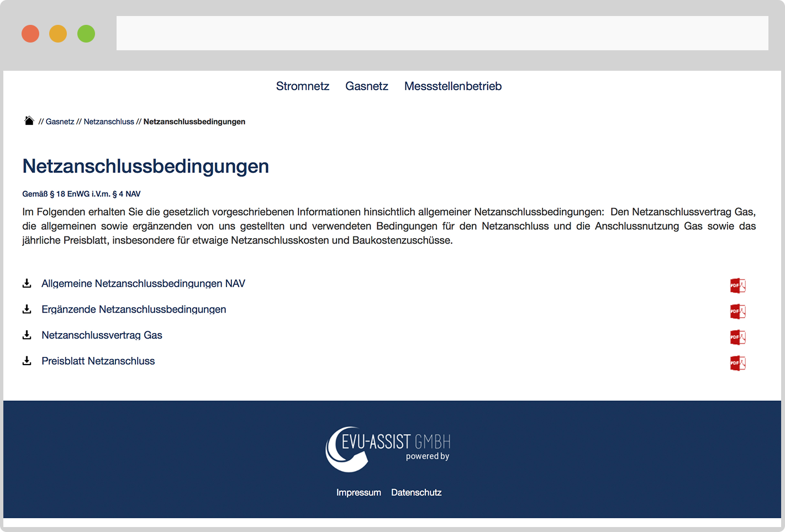Click download arrow beside Allgemeine Netzanschlussbedingungen NAV
The image size is (785, 532).
pos(27,283)
